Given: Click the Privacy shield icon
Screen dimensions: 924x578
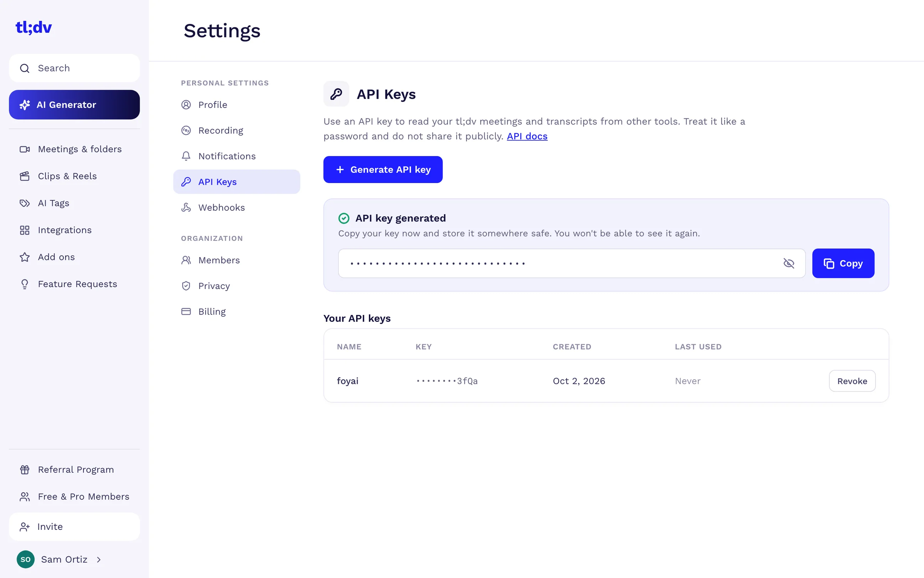Looking at the screenshot, I should click(x=186, y=286).
